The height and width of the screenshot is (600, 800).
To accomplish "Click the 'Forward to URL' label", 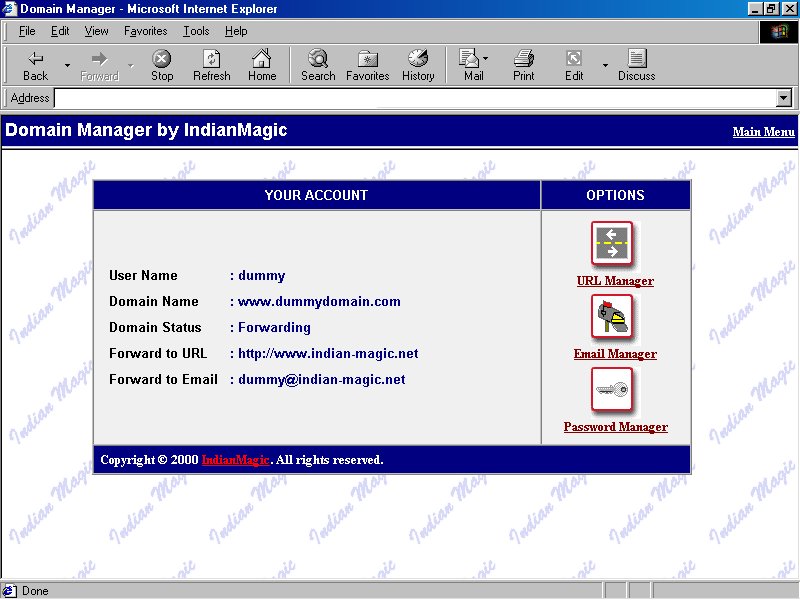I will [158, 354].
